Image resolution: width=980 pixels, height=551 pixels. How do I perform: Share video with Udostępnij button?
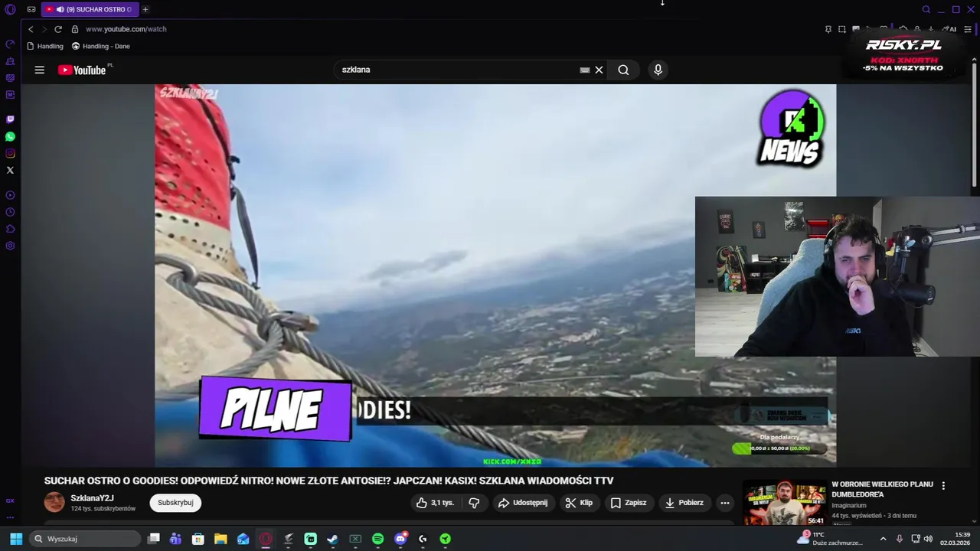pyautogui.click(x=523, y=503)
